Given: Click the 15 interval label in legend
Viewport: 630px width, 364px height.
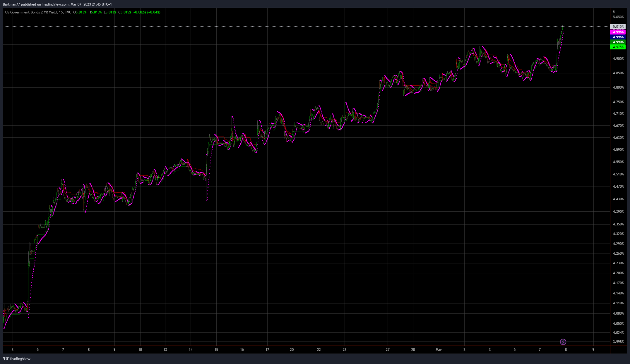Looking at the screenshot, I should pos(61,12).
